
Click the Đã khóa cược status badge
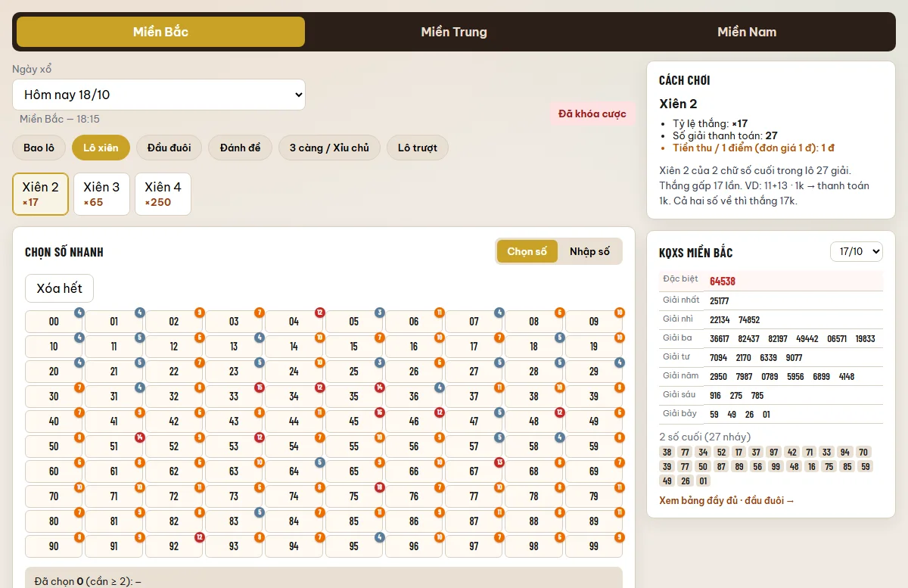click(x=592, y=114)
